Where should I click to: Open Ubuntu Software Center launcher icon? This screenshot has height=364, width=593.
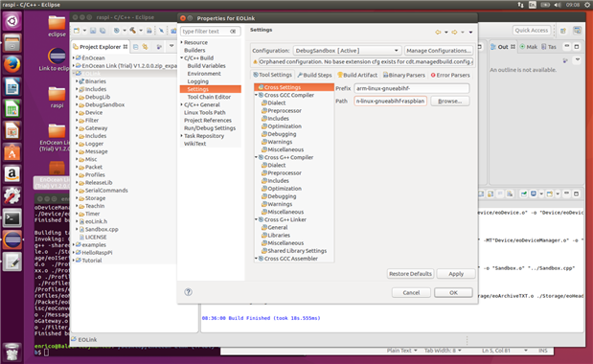[x=12, y=152]
